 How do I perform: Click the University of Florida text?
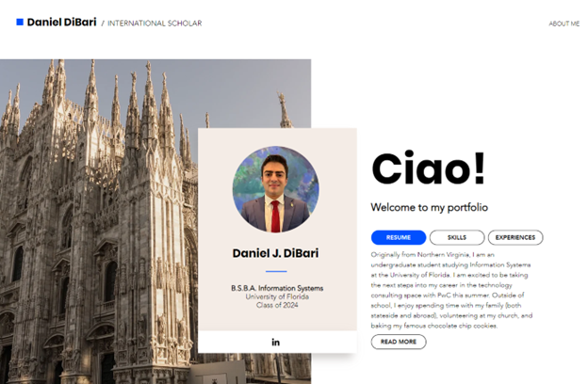pyautogui.click(x=277, y=296)
